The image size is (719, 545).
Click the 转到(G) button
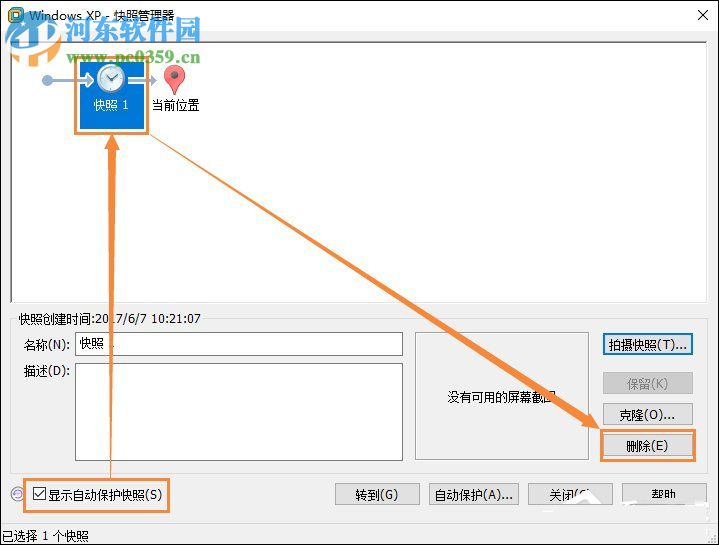[377, 495]
